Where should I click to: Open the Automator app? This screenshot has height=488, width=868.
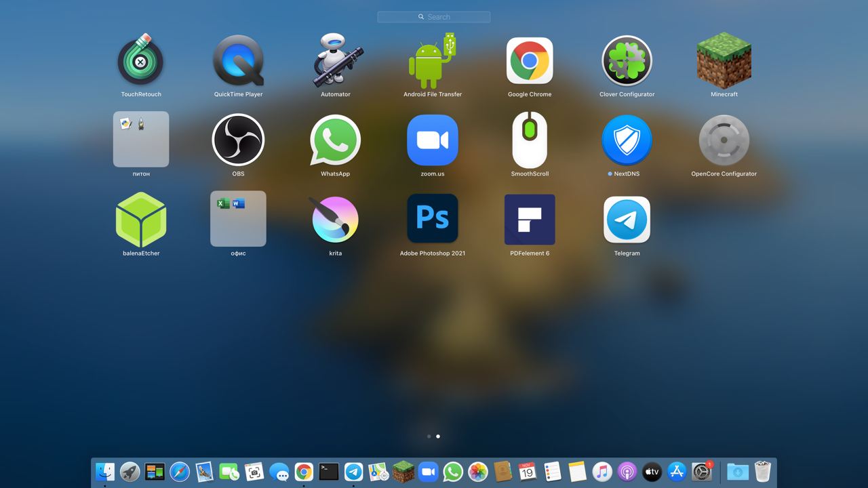click(336, 61)
